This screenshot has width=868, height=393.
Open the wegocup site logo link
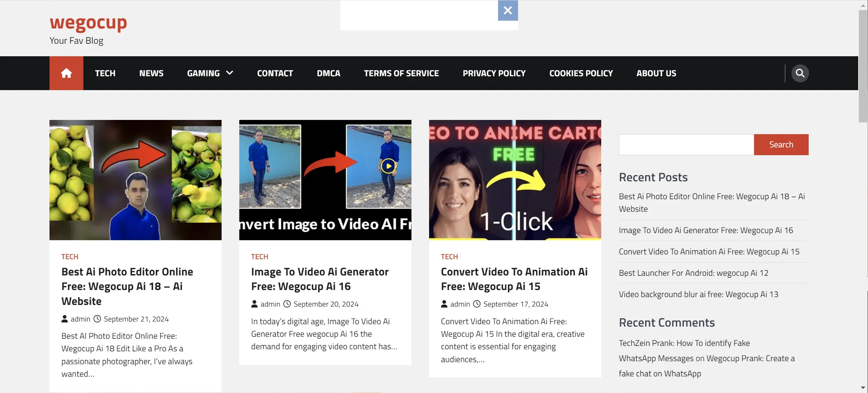click(x=88, y=23)
